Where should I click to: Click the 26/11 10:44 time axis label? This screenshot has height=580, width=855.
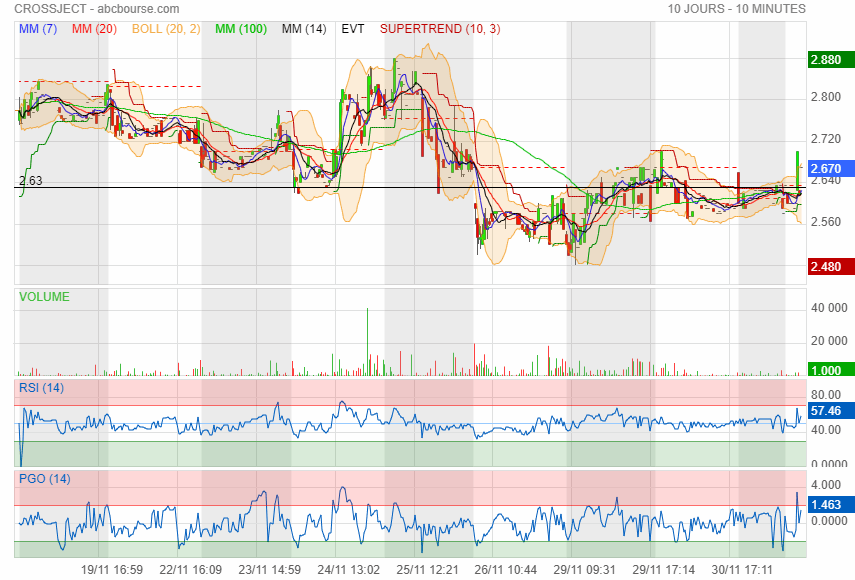506,570
